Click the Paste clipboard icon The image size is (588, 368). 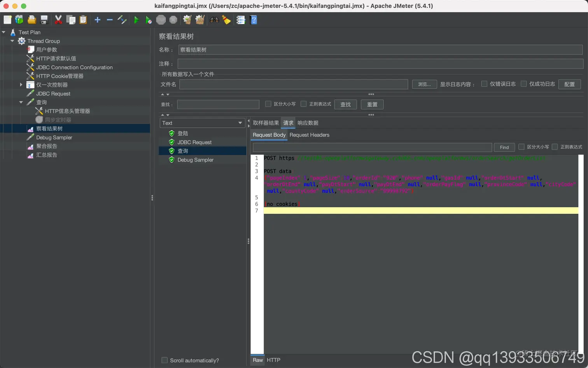[83, 19]
